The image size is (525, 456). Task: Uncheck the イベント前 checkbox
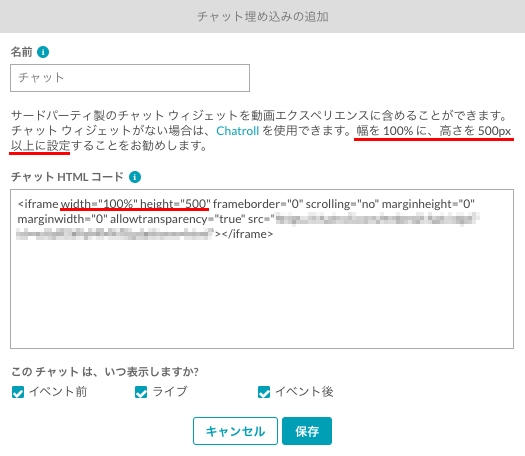18,392
